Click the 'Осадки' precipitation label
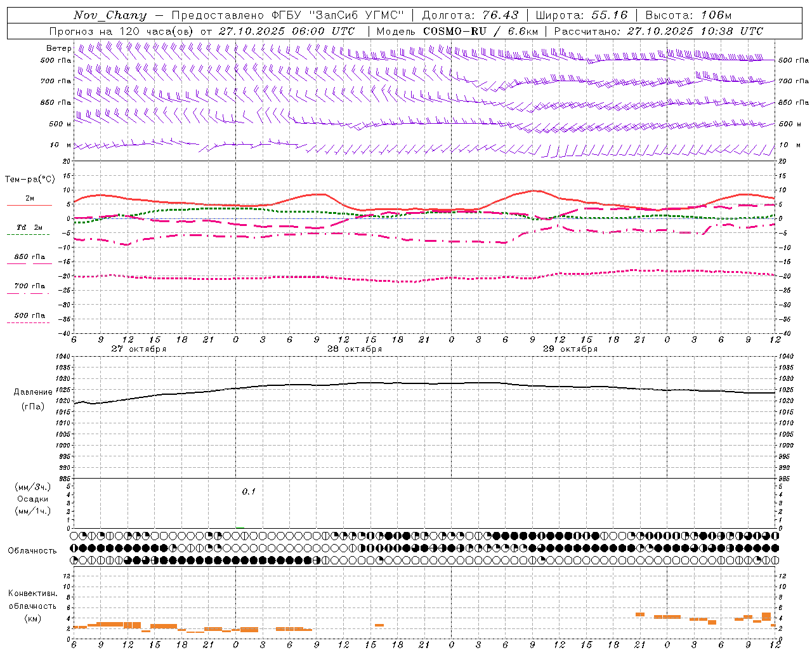812x650 pixels. pyautogui.click(x=33, y=499)
